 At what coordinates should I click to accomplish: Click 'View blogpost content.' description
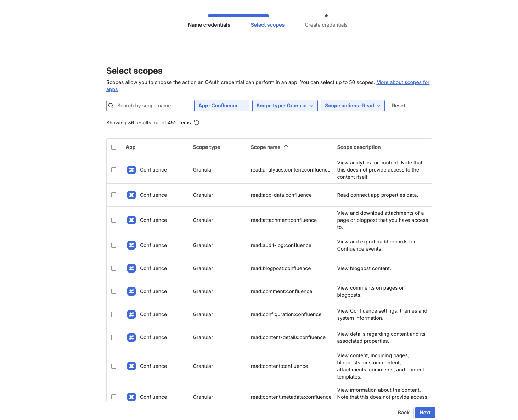(364, 268)
